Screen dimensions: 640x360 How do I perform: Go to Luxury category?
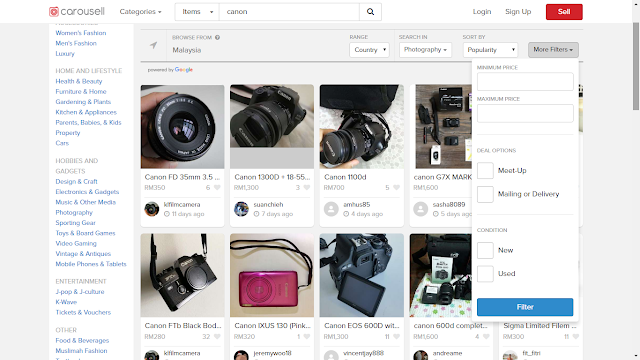click(65, 53)
